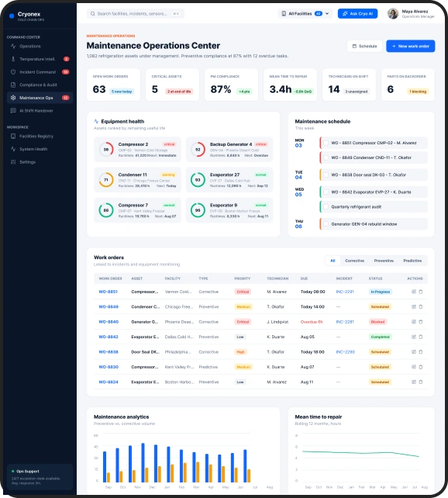Open Facilities Registry
Image resolution: width=448 pixels, height=498 pixels.
[40, 137]
